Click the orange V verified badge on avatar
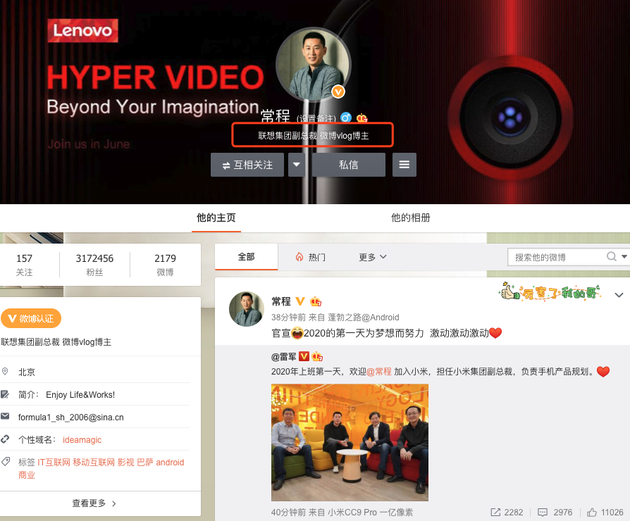Viewport: 630px width, 521px height. tap(338, 92)
